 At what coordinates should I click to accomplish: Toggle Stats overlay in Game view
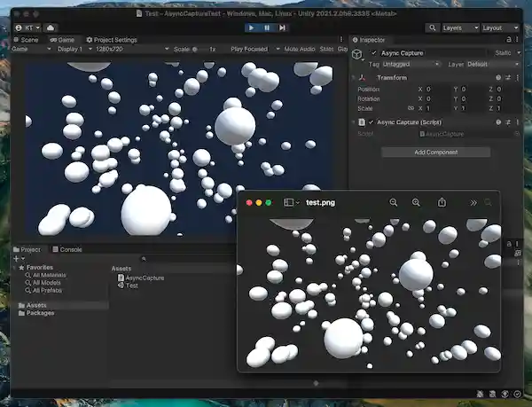pyautogui.click(x=326, y=49)
